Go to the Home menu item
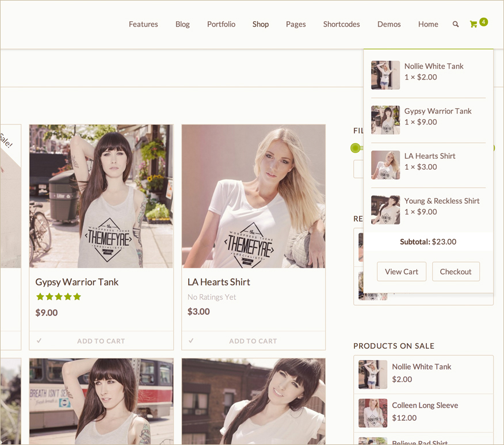 (428, 24)
